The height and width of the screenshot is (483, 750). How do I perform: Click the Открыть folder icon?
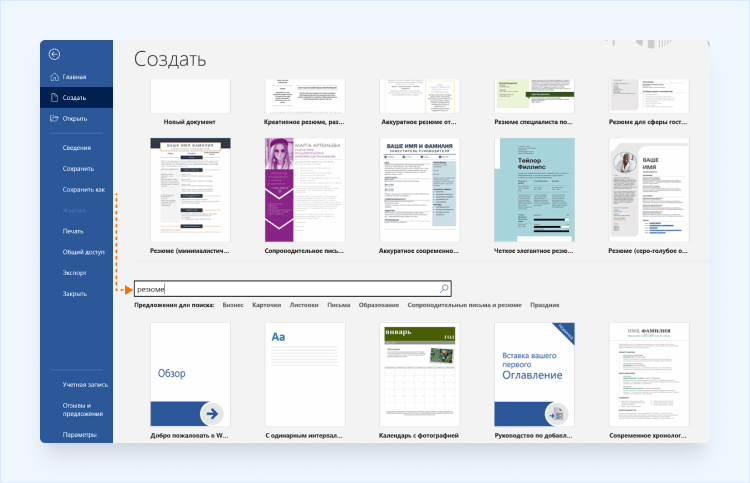click(54, 119)
